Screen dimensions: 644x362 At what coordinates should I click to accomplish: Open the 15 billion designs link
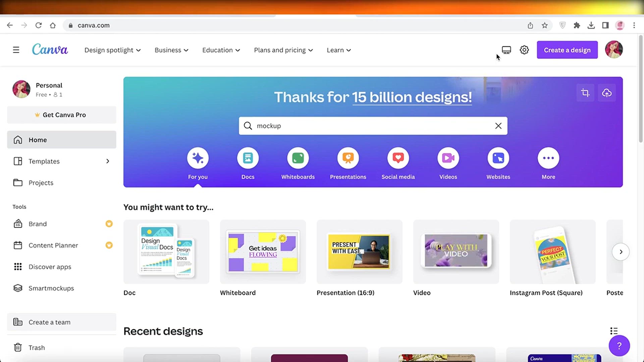click(412, 98)
